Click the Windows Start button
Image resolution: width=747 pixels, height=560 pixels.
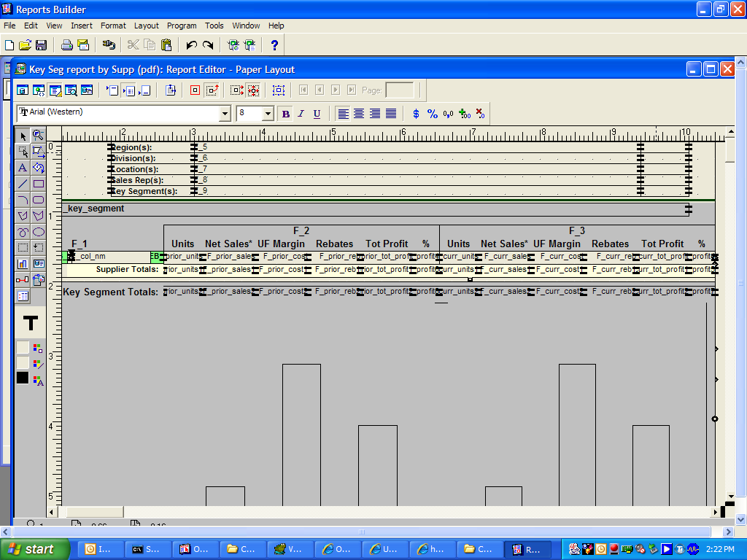coord(35,549)
